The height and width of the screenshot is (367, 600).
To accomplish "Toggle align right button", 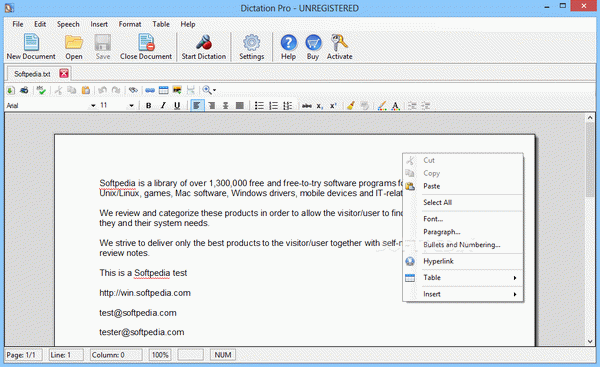I will tap(211, 106).
